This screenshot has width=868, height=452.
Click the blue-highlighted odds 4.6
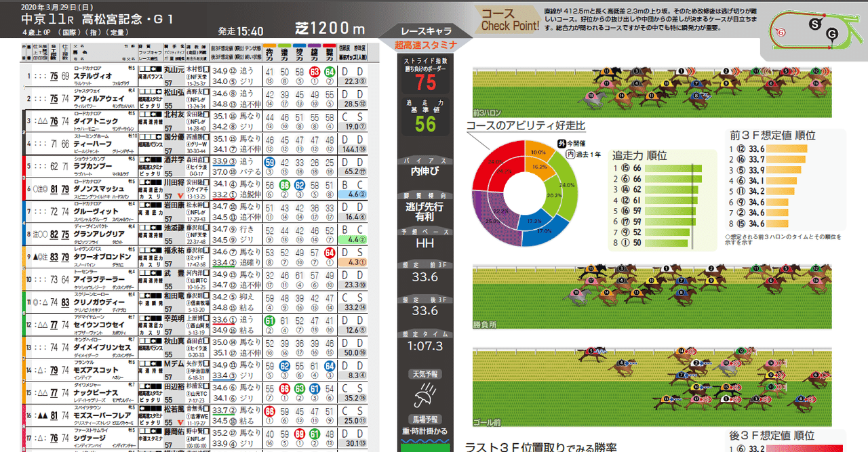click(353, 194)
